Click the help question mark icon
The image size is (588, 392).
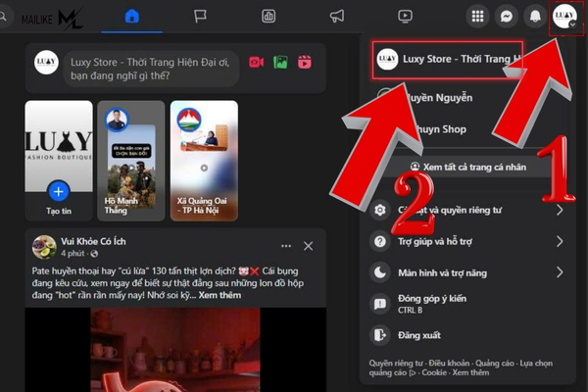(380, 241)
